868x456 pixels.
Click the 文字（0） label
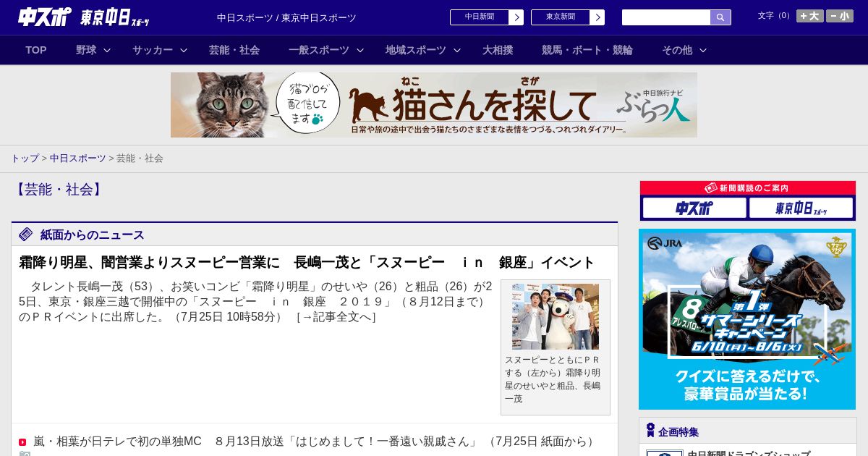(x=775, y=16)
